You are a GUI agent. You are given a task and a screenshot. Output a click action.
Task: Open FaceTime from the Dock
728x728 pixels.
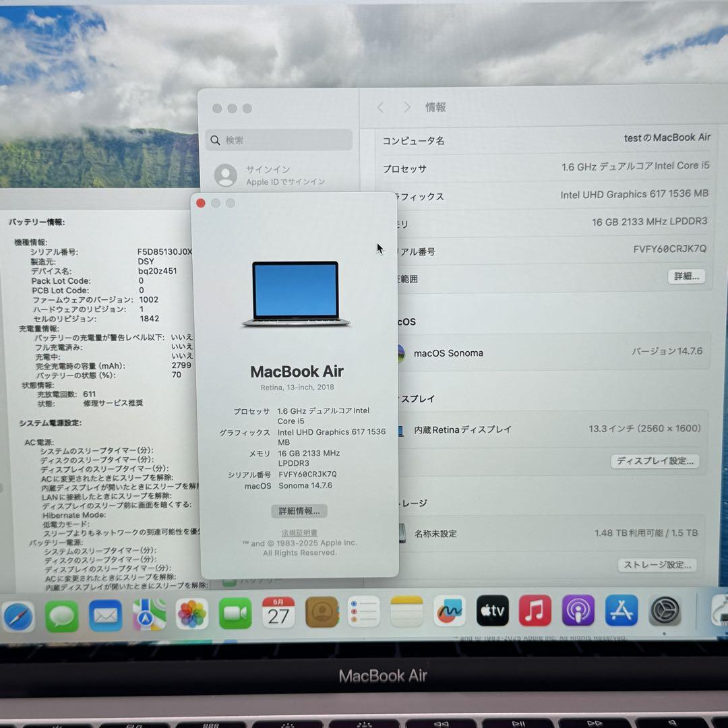coord(235,613)
